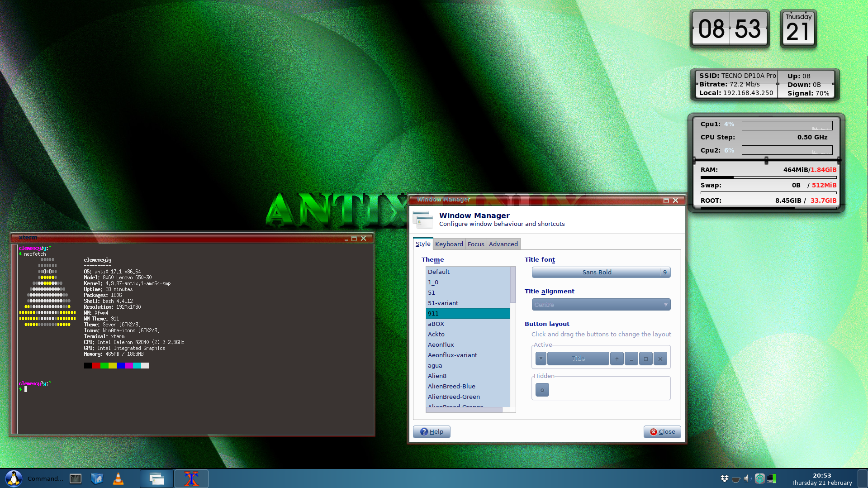This screenshot has width=868, height=488.
Task: Switch to the xterm taskbar button
Action: [191, 478]
